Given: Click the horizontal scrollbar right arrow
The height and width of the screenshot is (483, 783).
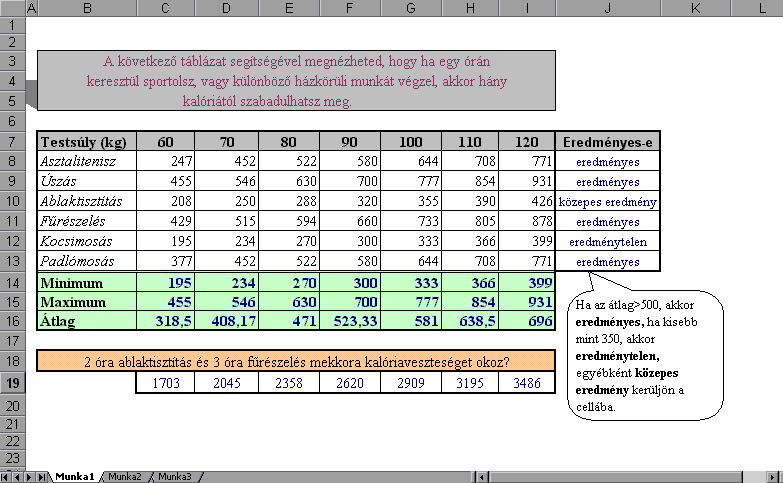Looking at the screenshot, I should click(x=774, y=477).
